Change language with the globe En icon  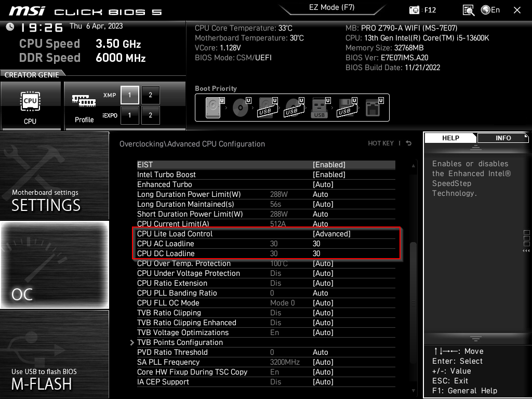490,10
